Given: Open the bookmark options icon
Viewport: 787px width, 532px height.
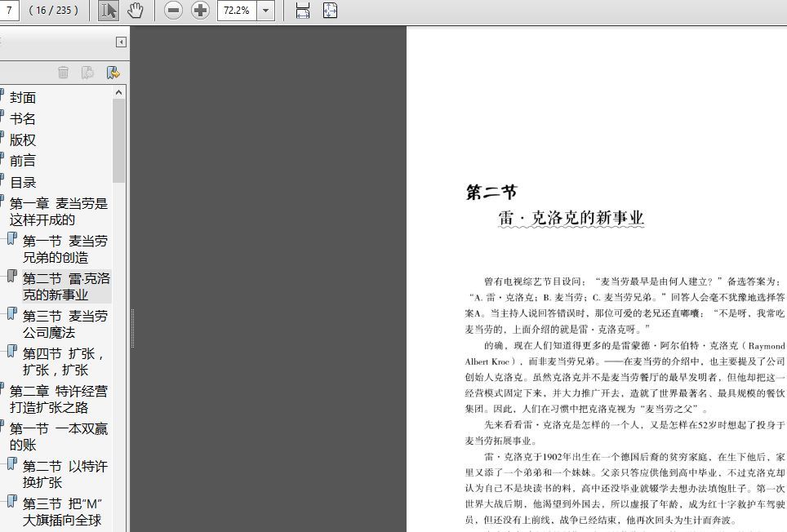Looking at the screenshot, I should point(113,73).
